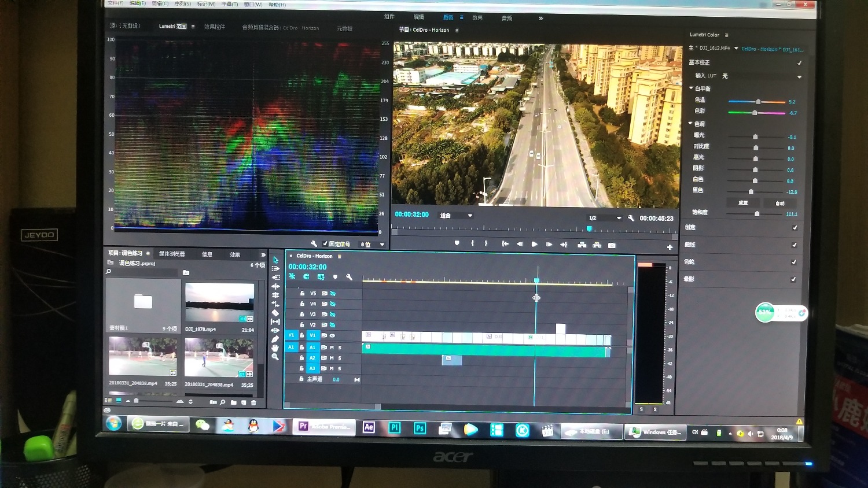
Task: Select the Selection arrow tool
Action: 275,260
